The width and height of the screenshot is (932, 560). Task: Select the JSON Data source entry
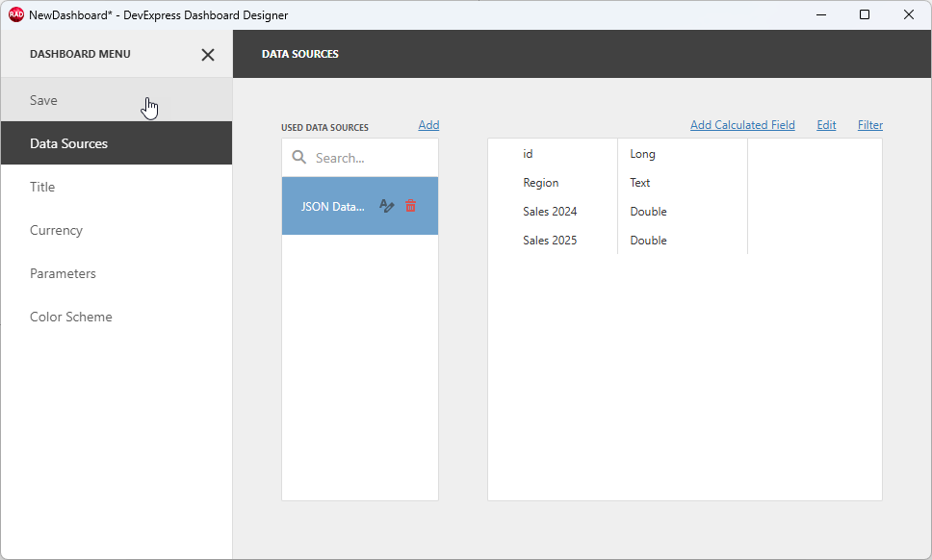pyautogui.click(x=332, y=205)
